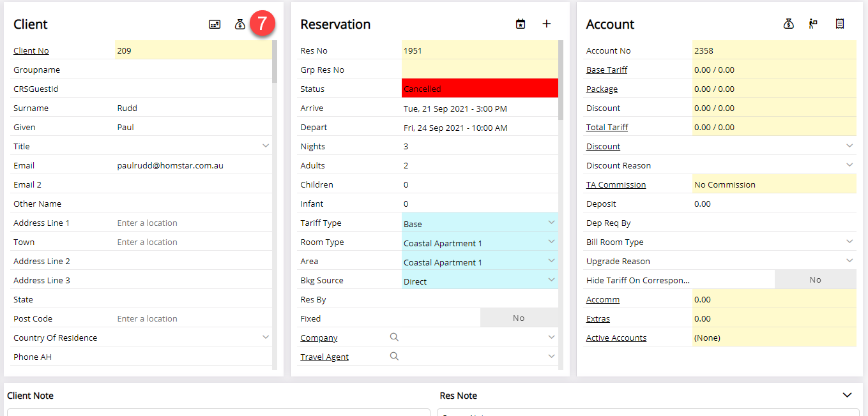Image resolution: width=868 pixels, height=416 pixels.
Task: Click the person with flag icon in Account
Action: coord(813,24)
